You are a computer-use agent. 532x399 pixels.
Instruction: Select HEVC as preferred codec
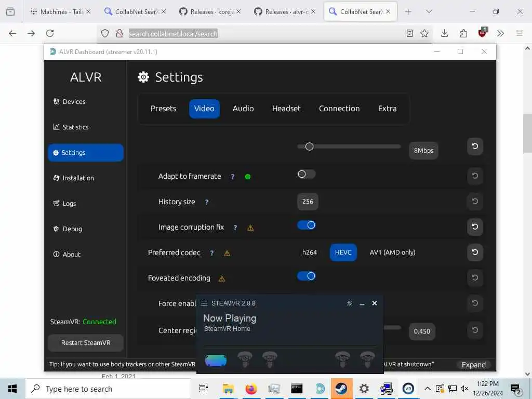(x=343, y=252)
